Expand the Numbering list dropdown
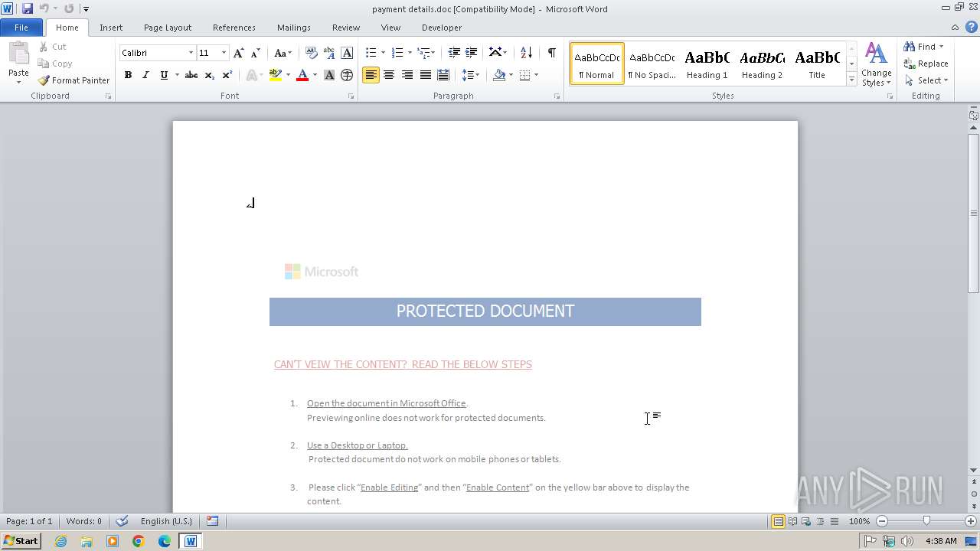The width and height of the screenshot is (980, 551). coord(410,53)
